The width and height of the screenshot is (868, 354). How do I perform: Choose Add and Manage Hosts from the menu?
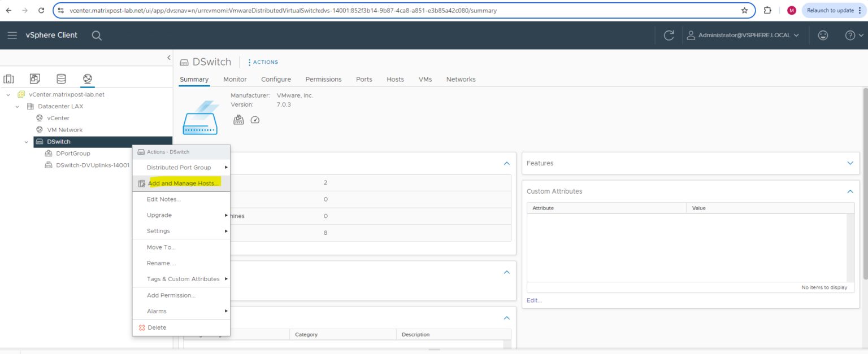tap(181, 183)
